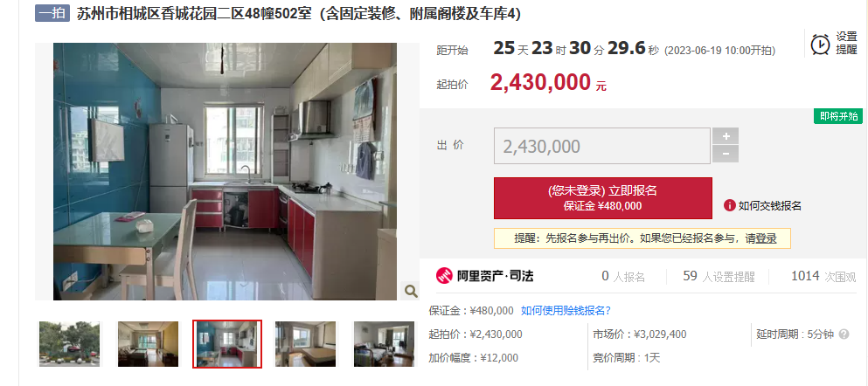The image size is (868, 386).
Task: Click the 设置提醒 text
Action: (846, 43)
